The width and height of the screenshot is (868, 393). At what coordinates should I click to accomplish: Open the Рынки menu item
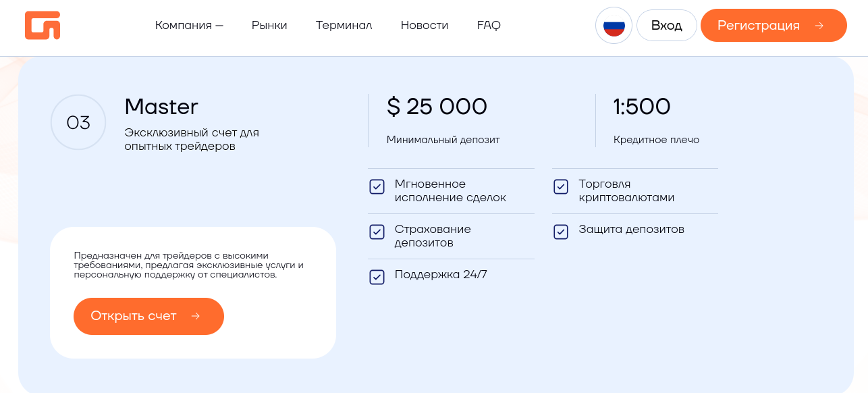[269, 26]
